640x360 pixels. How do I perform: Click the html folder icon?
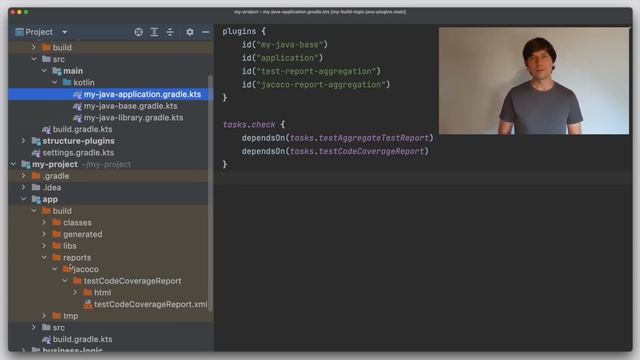[x=88, y=293]
